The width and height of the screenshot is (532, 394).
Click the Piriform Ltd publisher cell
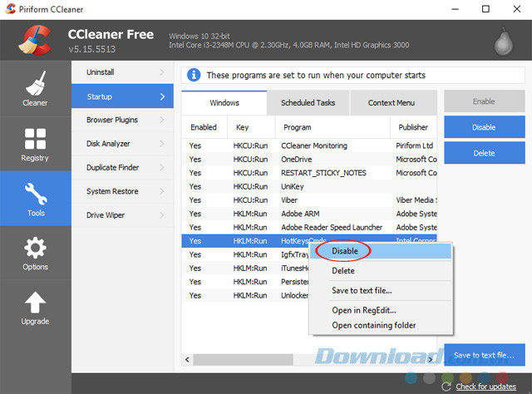pos(414,145)
